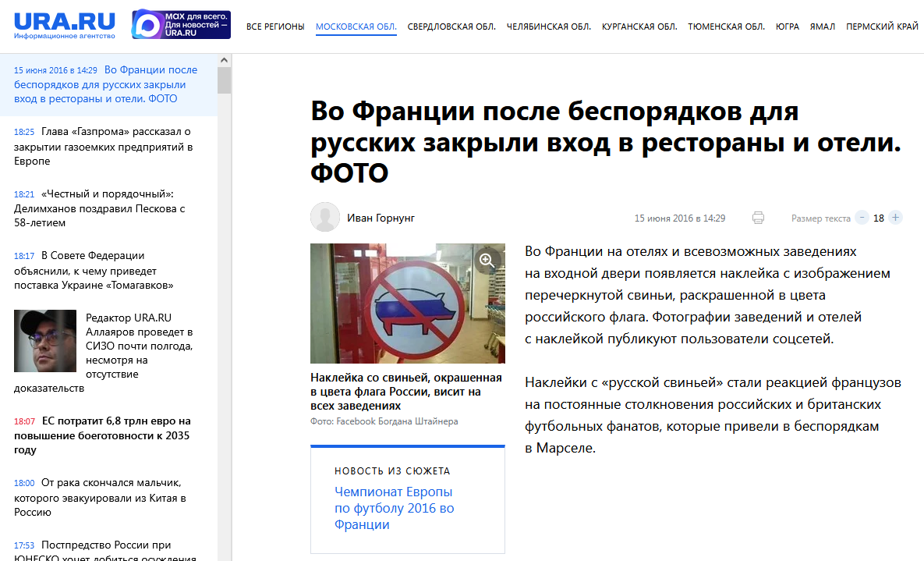This screenshot has width=924, height=561.
Task: Switch to the ПЕРМСКИЙ КРАЙ region
Action: pos(882,27)
